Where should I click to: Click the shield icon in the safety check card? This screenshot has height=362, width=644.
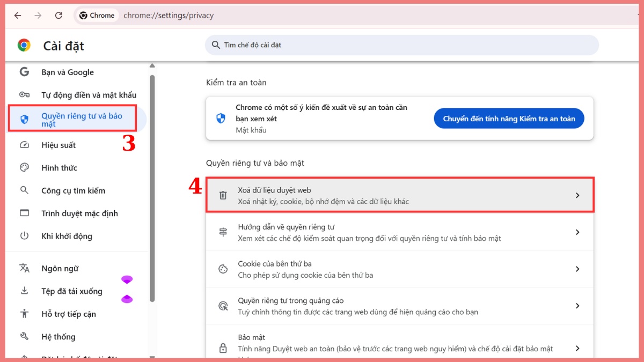(x=221, y=119)
